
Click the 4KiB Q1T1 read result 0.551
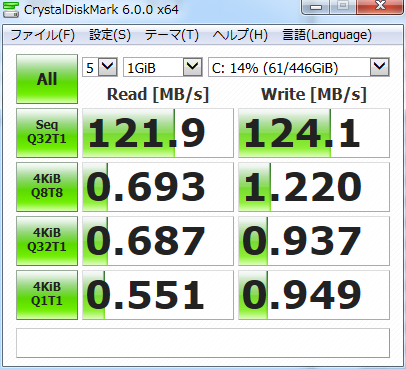pos(158,295)
